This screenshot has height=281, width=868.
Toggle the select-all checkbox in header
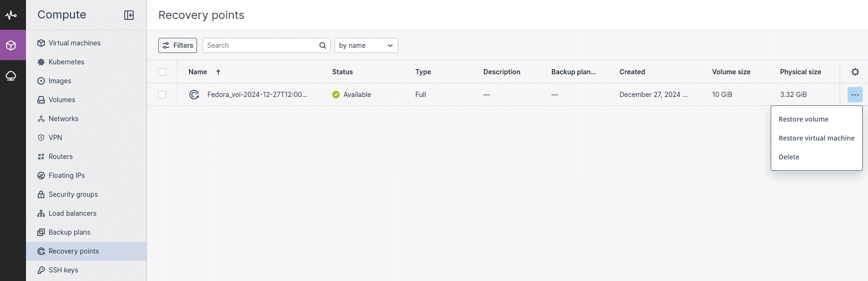click(x=162, y=72)
